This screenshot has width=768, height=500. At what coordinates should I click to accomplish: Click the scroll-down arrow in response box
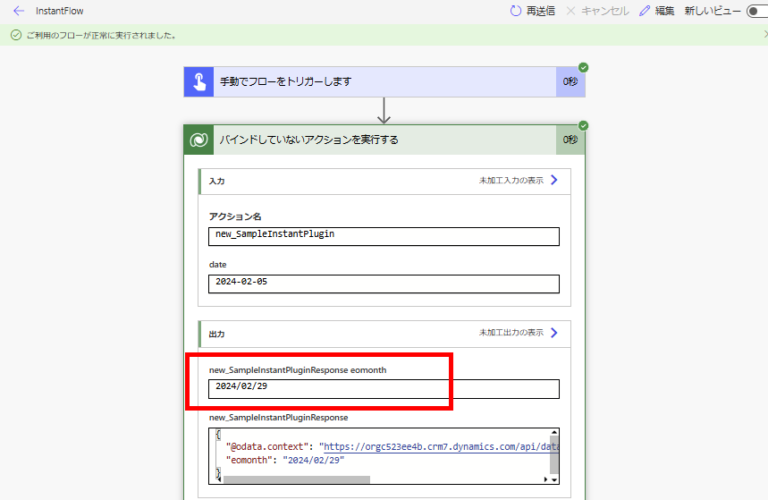[554, 480]
